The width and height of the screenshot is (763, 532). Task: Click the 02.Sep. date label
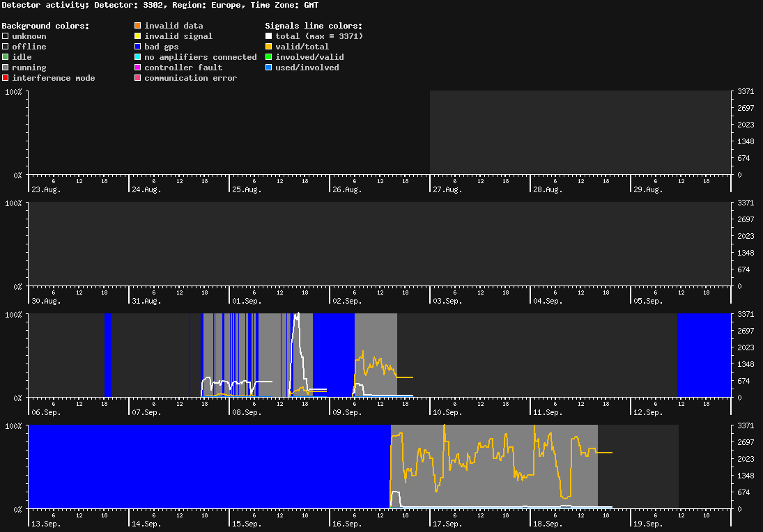[x=348, y=301]
